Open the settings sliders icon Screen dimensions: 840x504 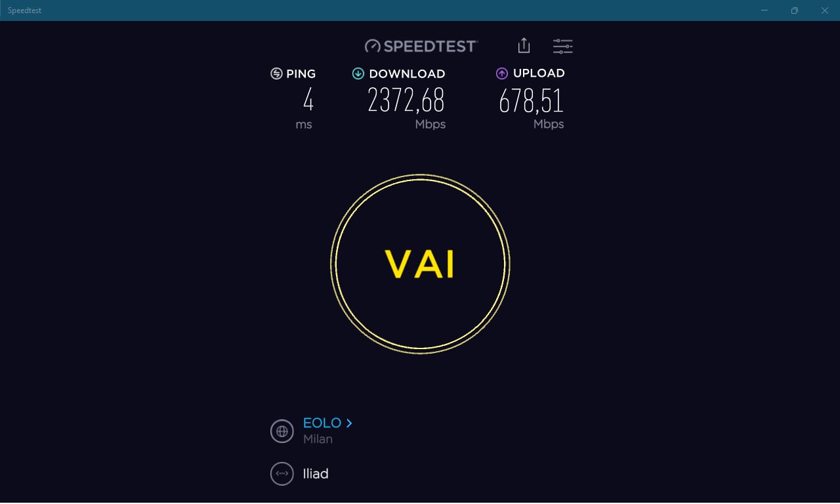(562, 46)
